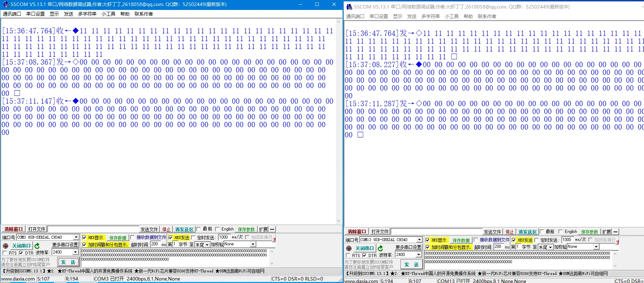Click the 超时时间 200 field in COM3 window
Image resolution: width=644 pixels, height=283 pixels.
(x=155, y=244)
